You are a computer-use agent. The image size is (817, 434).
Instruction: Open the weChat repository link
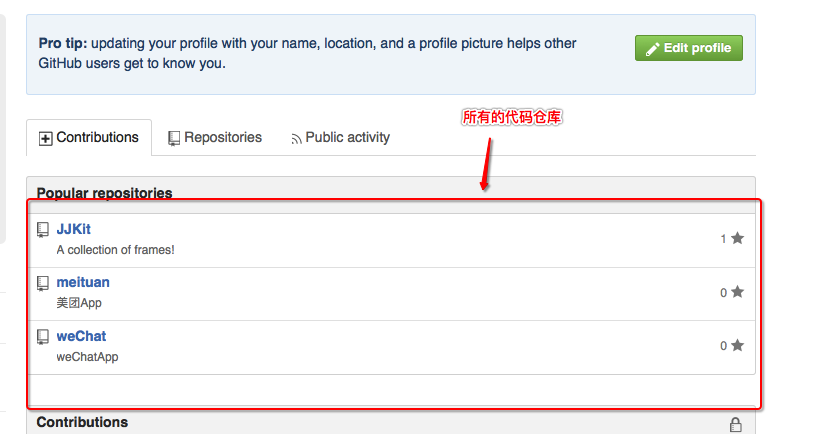point(81,336)
